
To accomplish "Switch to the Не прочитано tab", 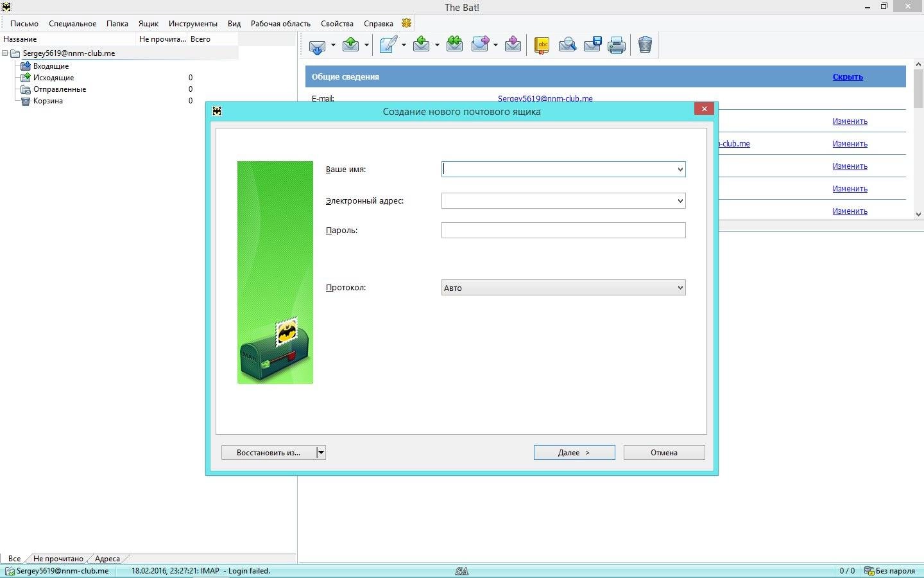I will (x=58, y=559).
